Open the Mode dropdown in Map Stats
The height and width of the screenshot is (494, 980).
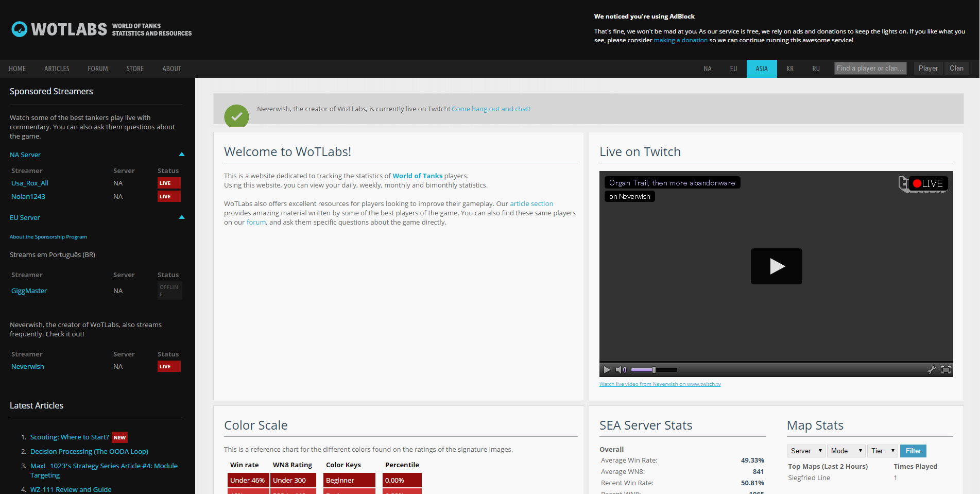click(x=846, y=451)
